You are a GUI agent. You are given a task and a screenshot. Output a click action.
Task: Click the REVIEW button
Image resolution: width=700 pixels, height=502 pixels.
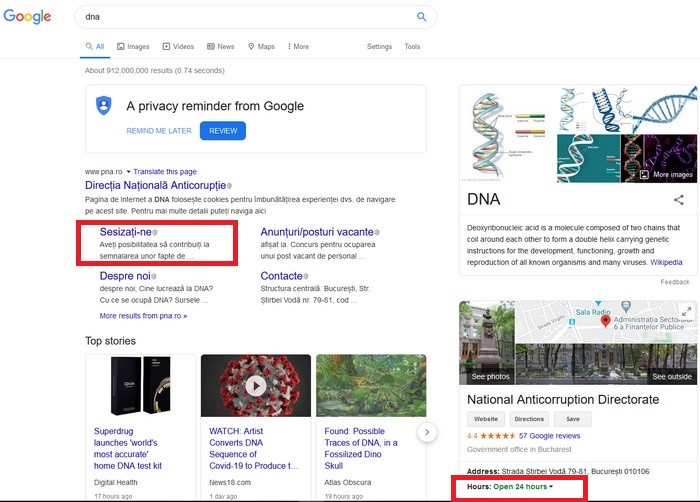223,131
